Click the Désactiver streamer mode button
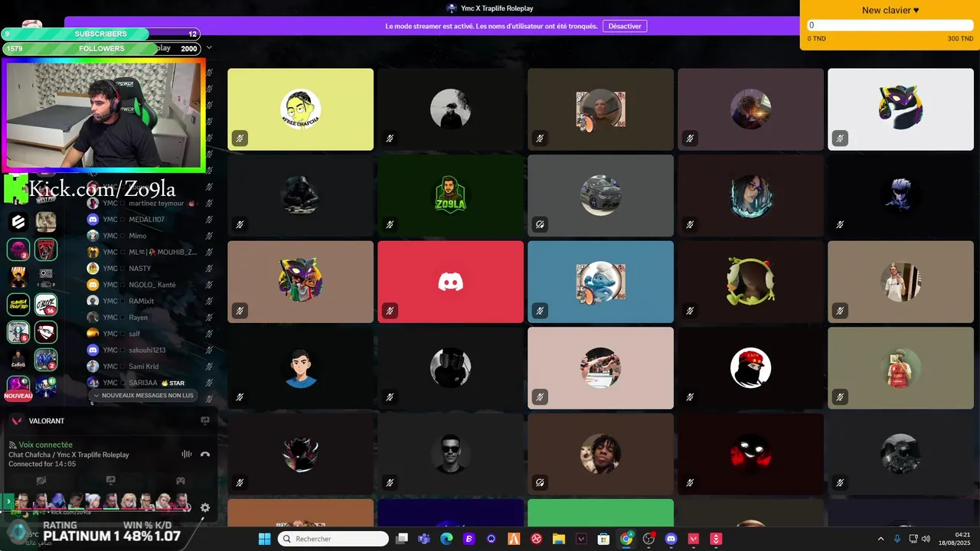This screenshot has height=551, width=980. [x=625, y=26]
